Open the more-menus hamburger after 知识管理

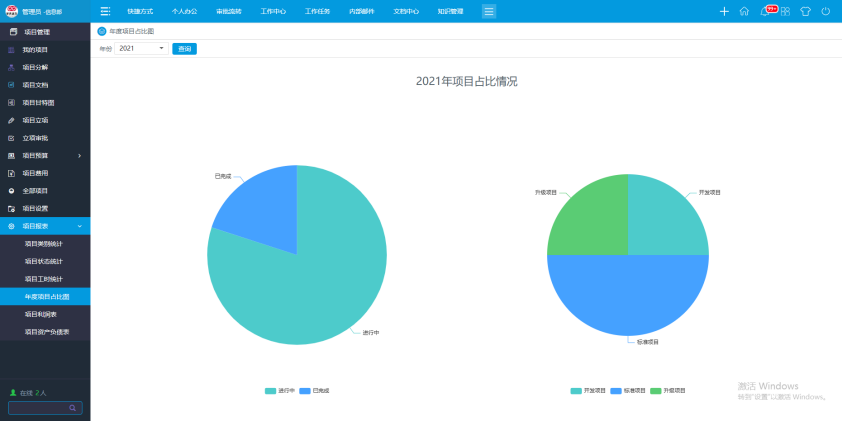(489, 11)
